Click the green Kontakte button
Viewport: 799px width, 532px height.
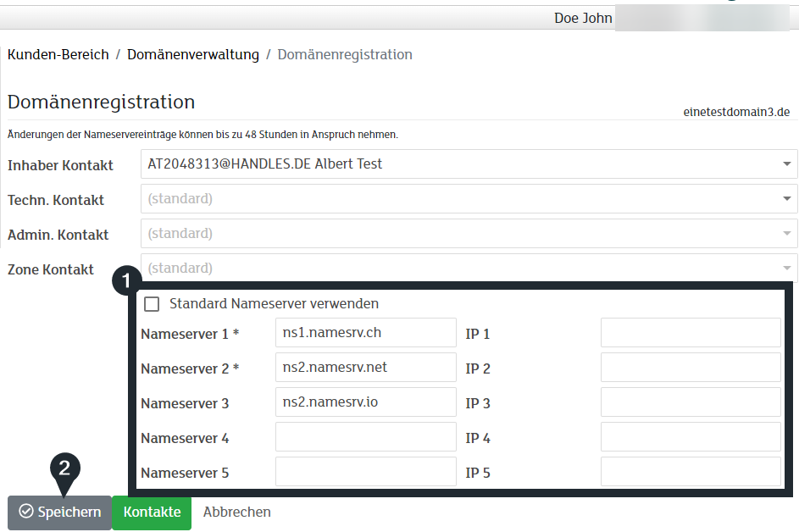point(153,512)
